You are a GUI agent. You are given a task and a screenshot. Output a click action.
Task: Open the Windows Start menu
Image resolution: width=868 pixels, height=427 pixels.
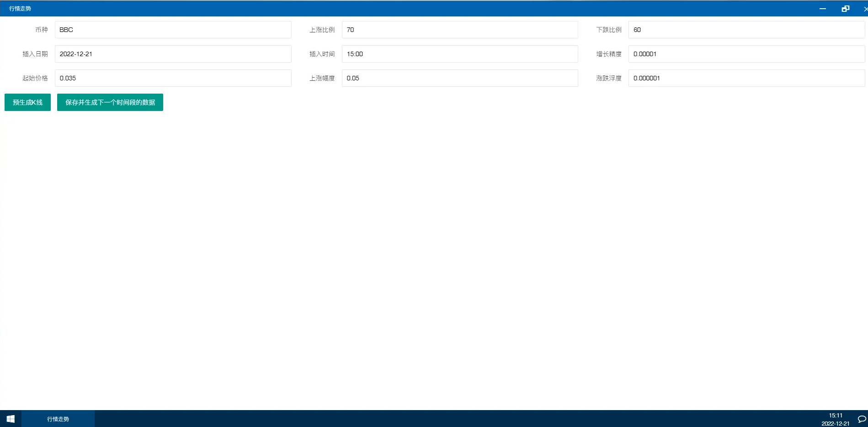pos(11,419)
